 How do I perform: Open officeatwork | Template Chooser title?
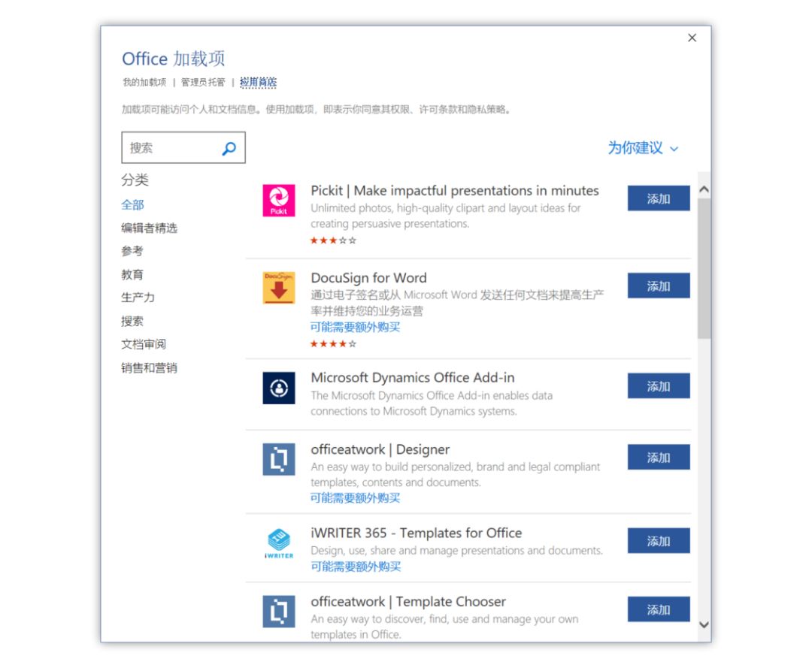(x=408, y=601)
